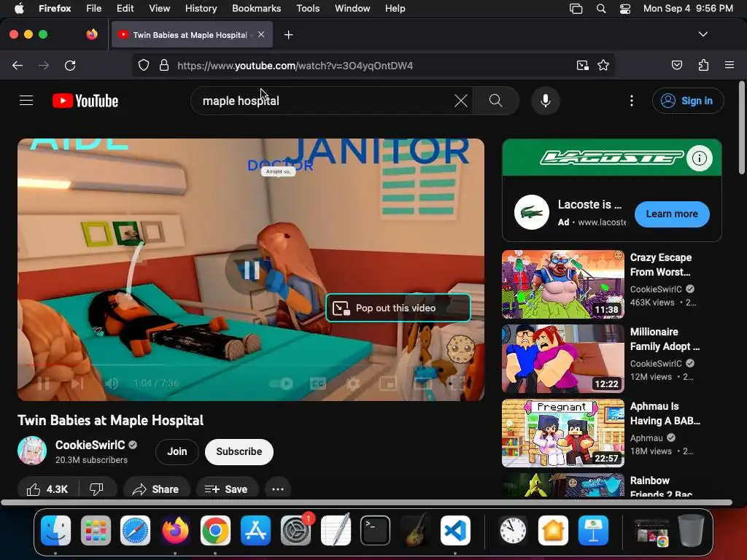The width and height of the screenshot is (747, 560).
Task: Skip to next video
Action: pyautogui.click(x=77, y=384)
